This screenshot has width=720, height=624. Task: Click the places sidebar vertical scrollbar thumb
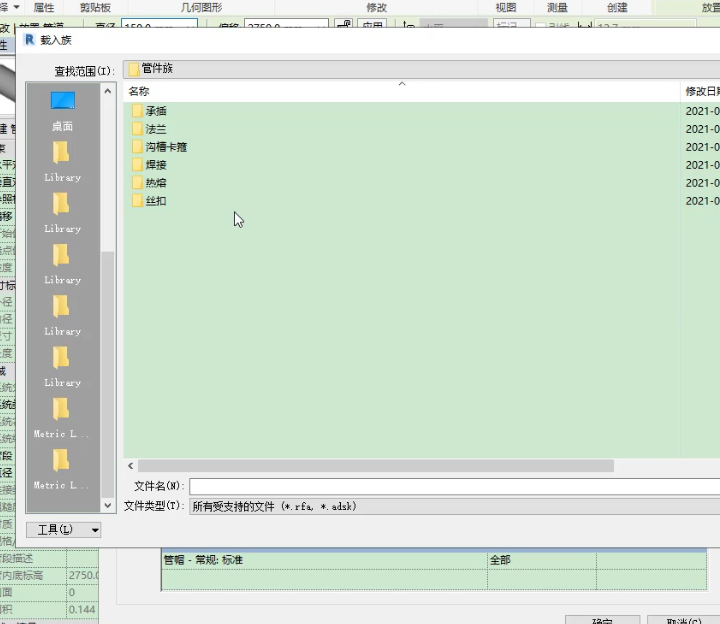(x=108, y=374)
